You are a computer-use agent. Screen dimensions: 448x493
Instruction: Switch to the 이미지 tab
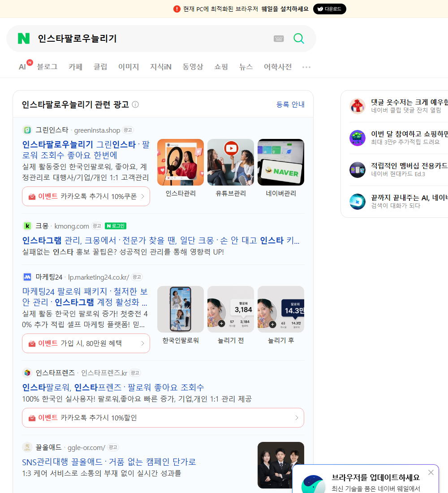pos(129,67)
